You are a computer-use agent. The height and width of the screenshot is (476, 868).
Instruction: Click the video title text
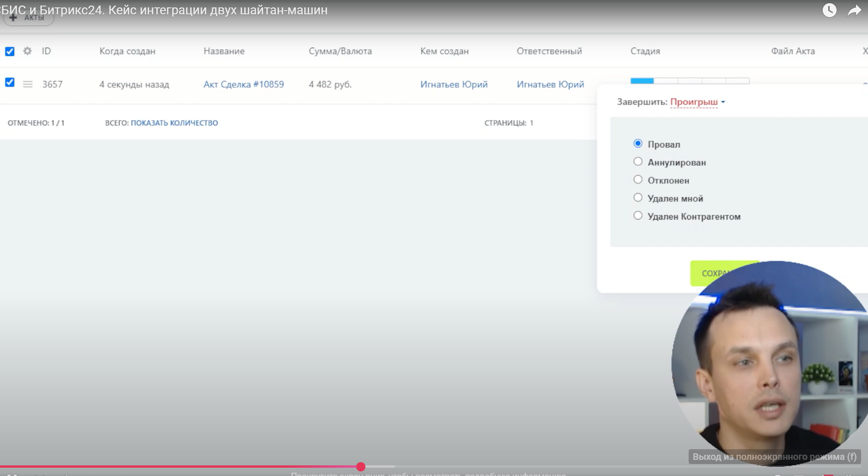[164, 10]
